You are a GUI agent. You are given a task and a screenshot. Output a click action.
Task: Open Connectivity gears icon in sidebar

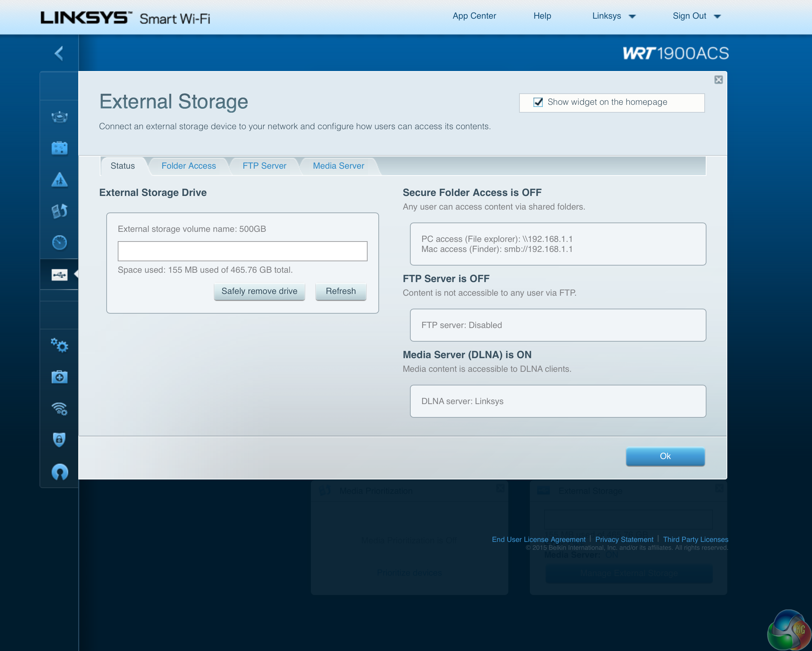(60, 345)
